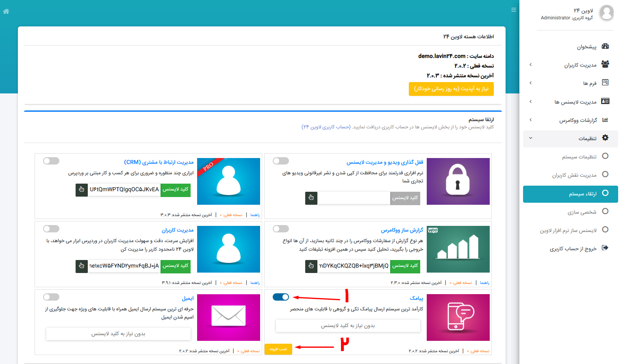Open پیشخوان via the dashboard gauge icon
Viewport: 621px width, 364px height.
click(x=605, y=46)
